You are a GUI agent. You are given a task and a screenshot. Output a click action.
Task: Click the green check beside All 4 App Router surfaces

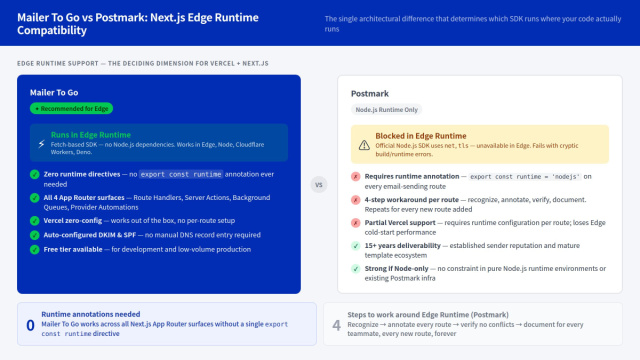pyautogui.click(x=35, y=198)
